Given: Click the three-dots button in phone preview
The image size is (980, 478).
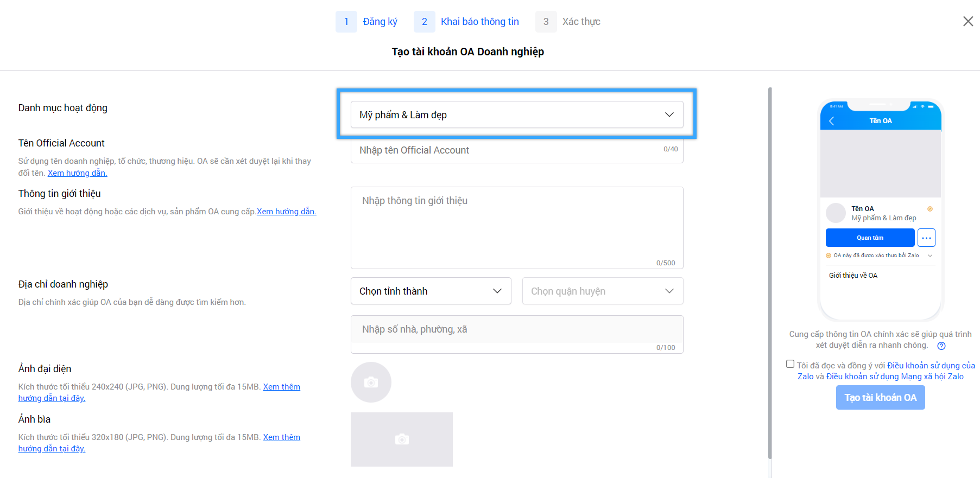Looking at the screenshot, I should (926, 238).
